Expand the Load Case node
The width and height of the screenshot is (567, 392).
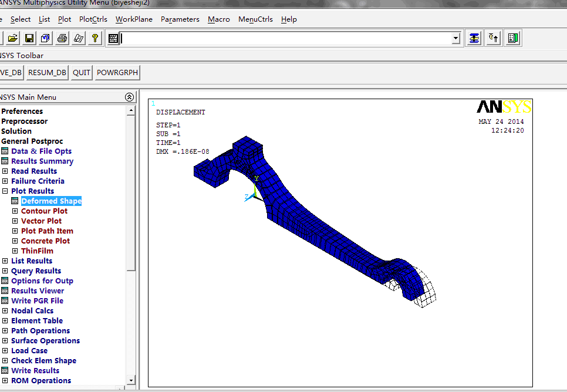5,351
